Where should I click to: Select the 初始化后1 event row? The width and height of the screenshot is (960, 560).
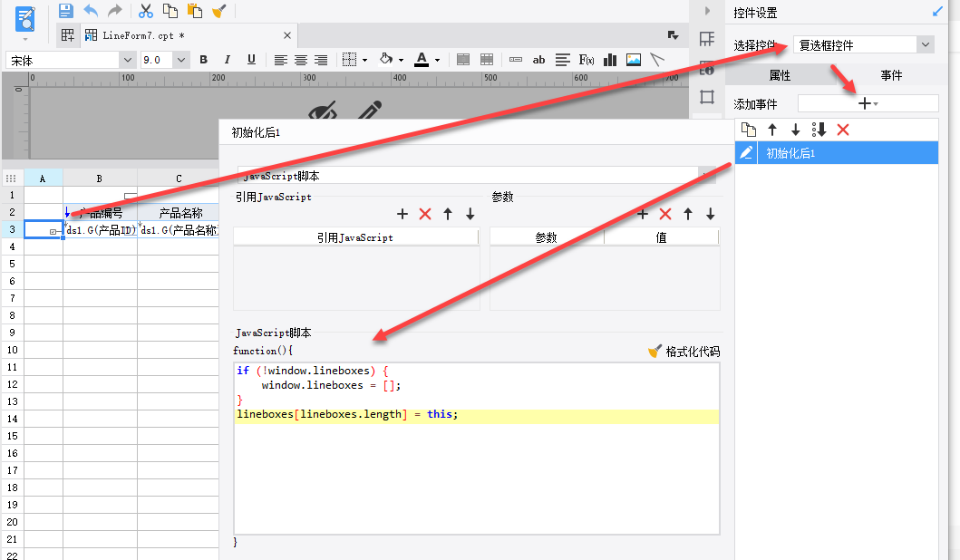[x=837, y=153]
